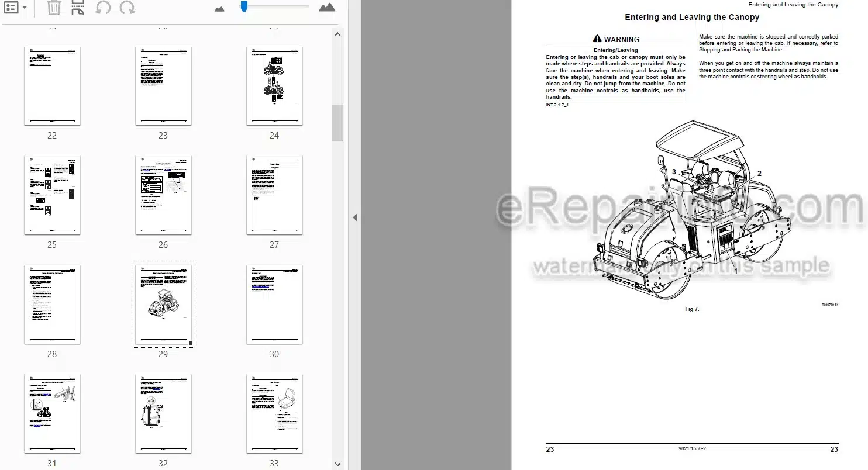Select the highlighted page 29 thumbnail
The height and width of the screenshot is (470, 868).
[163, 305]
